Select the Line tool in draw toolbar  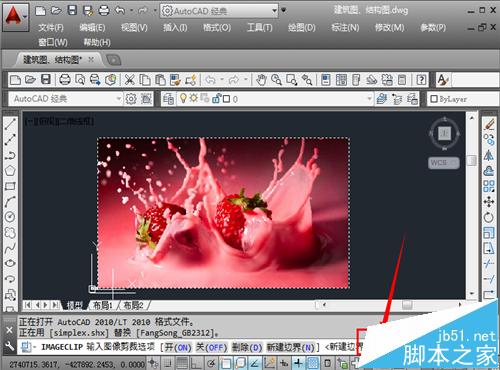[x=10, y=124]
